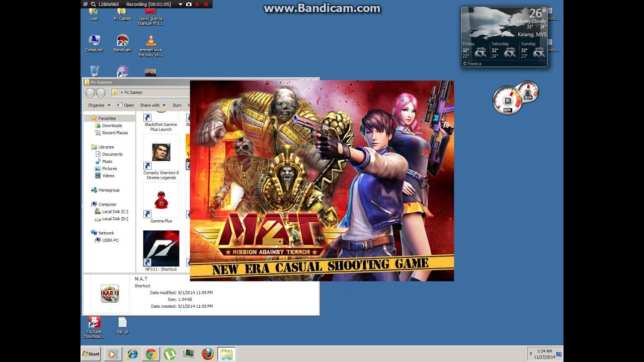Pause the Bandicam recording
This screenshot has width=644, height=362.
(x=197, y=4)
